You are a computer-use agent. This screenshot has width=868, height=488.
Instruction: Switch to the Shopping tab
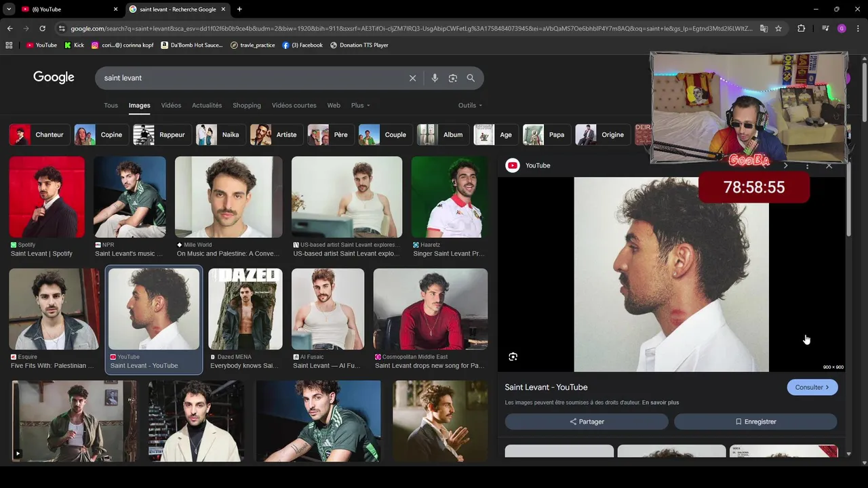(247, 105)
